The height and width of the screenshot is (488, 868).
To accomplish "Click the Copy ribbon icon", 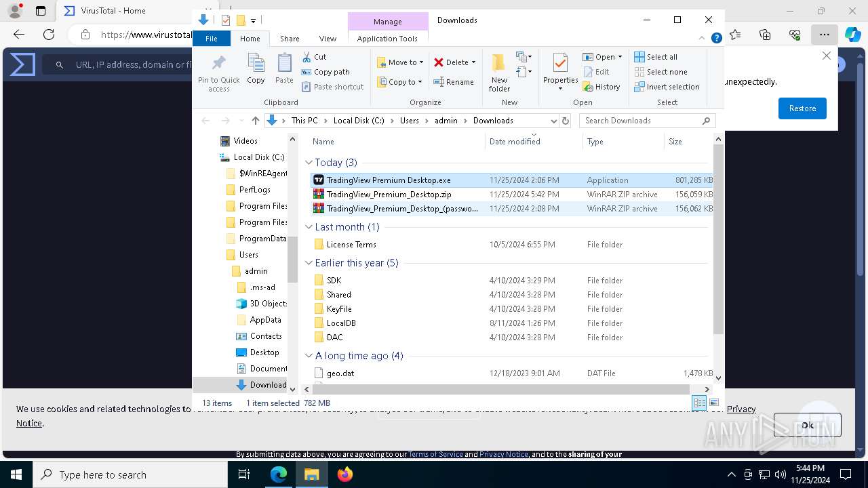I will (x=256, y=68).
